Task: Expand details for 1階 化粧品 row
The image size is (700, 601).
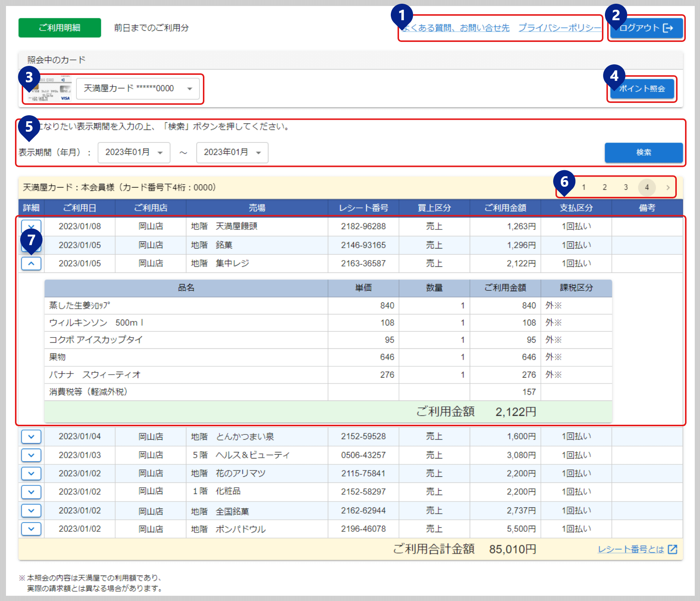Action: [x=31, y=492]
